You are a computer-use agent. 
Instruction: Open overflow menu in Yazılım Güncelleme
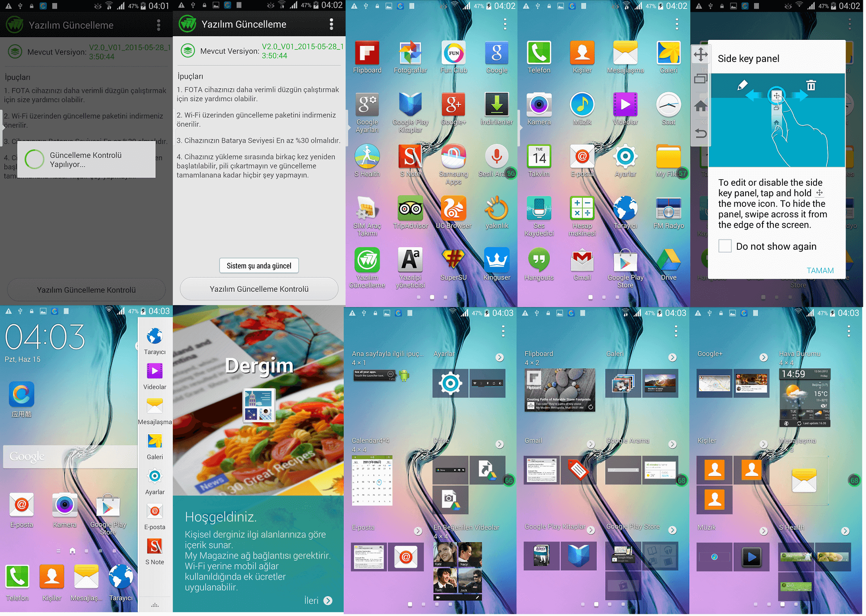[x=331, y=24]
